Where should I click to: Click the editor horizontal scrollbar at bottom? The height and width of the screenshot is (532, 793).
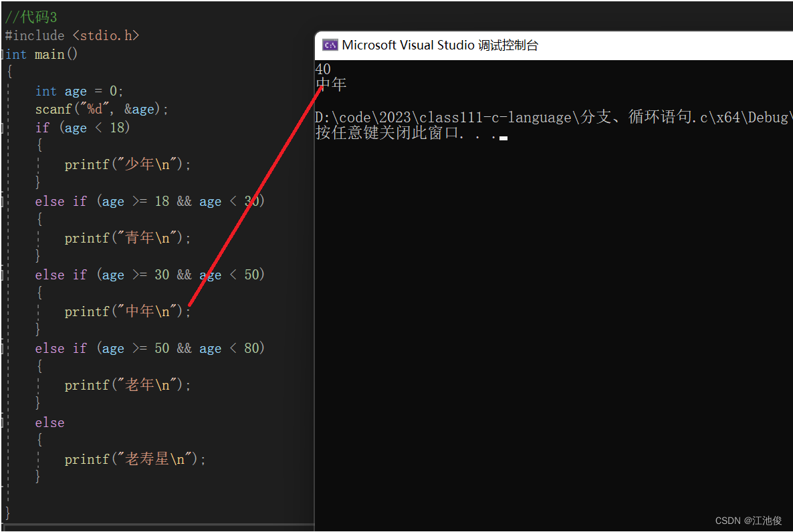158,527
